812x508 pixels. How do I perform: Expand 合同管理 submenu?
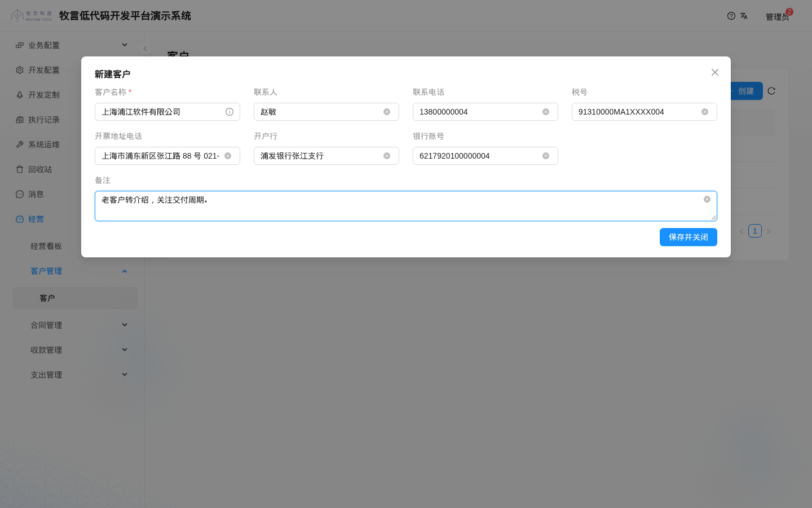tap(75, 325)
